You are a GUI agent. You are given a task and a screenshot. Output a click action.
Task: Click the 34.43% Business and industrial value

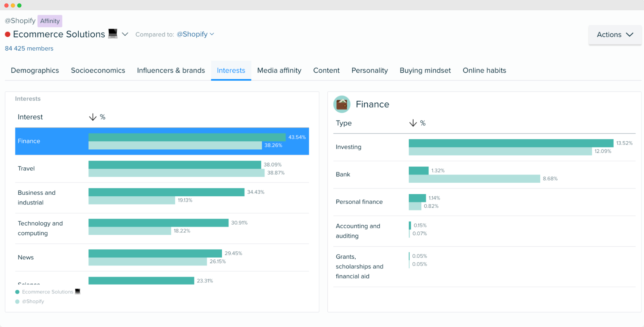[x=256, y=192]
